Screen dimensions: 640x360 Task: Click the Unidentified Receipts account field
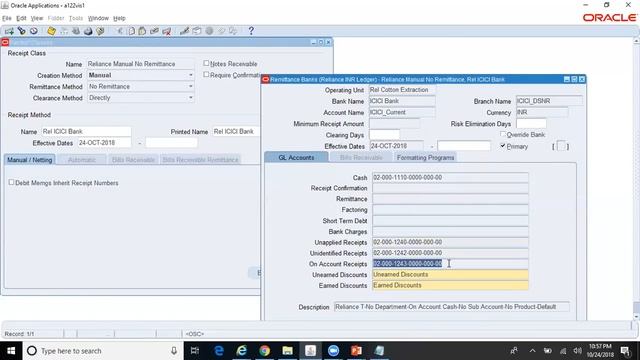click(450, 253)
